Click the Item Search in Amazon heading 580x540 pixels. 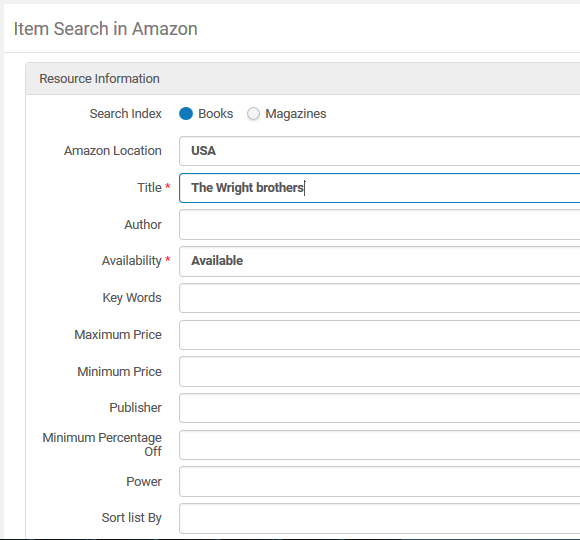pyautogui.click(x=105, y=29)
